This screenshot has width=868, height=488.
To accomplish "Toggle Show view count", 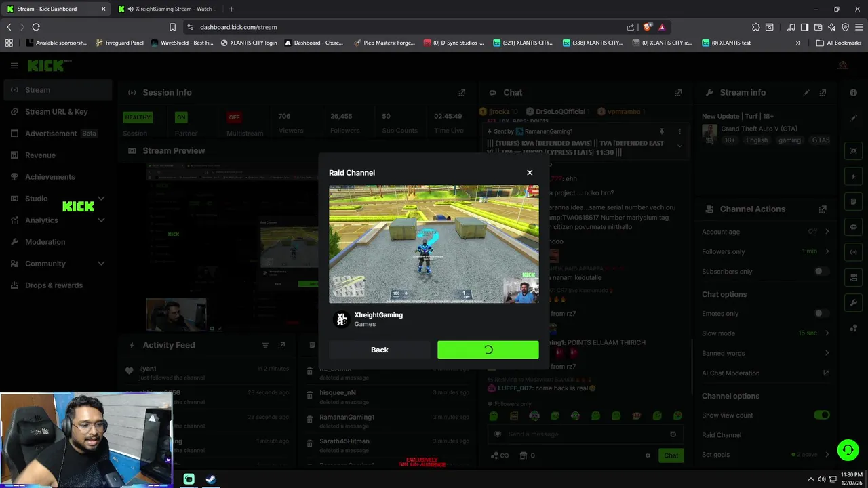I will coord(821,415).
